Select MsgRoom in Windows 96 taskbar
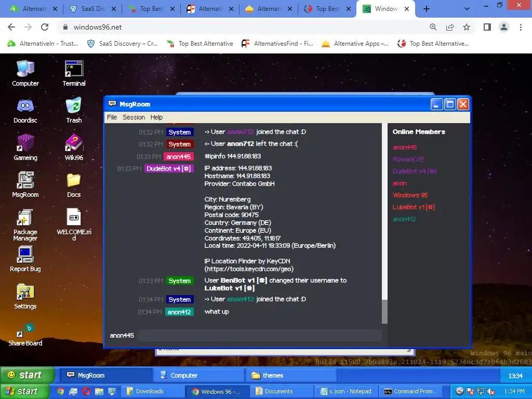The height and width of the screenshot is (399, 532). [x=105, y=375]
